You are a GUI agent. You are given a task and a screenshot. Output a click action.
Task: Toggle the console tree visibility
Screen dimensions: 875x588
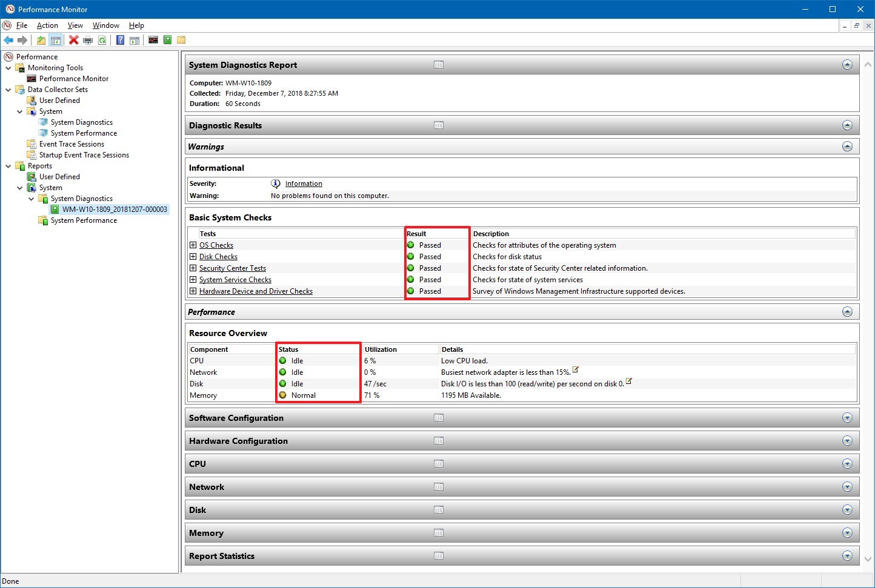pos(56,40)
